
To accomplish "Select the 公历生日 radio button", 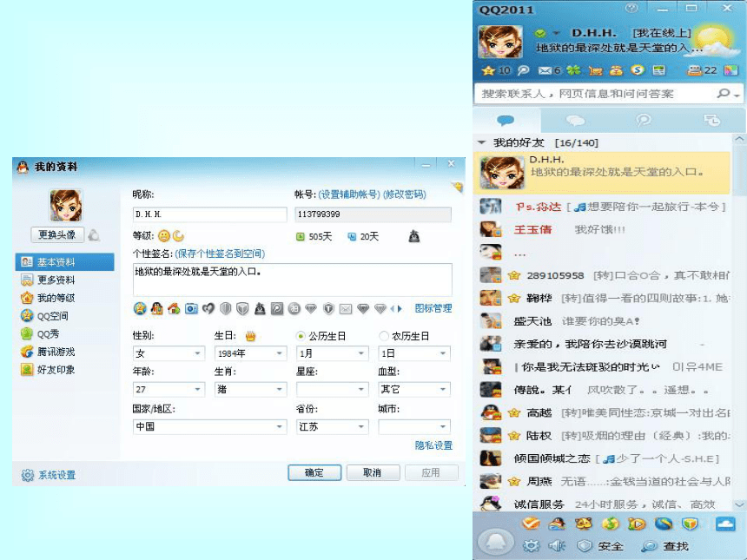I will point(301,336).
